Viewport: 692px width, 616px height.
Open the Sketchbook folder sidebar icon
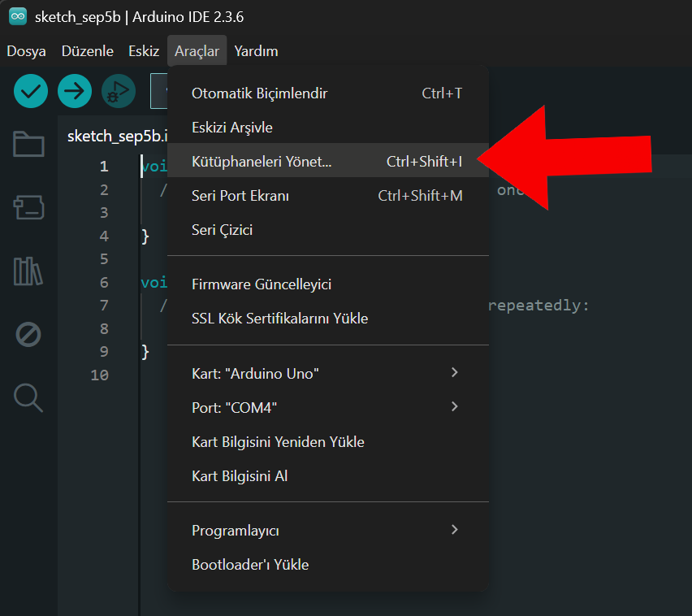pos(28,144)
